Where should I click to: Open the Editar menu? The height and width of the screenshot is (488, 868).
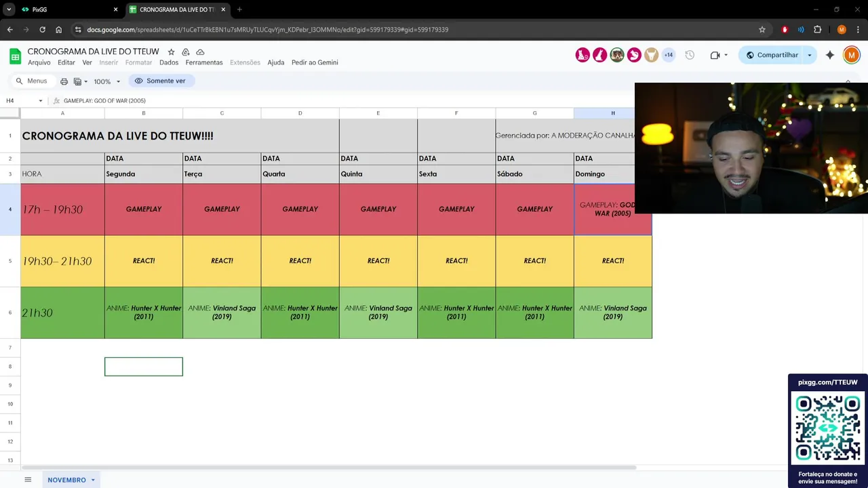(x=66, y=62)
